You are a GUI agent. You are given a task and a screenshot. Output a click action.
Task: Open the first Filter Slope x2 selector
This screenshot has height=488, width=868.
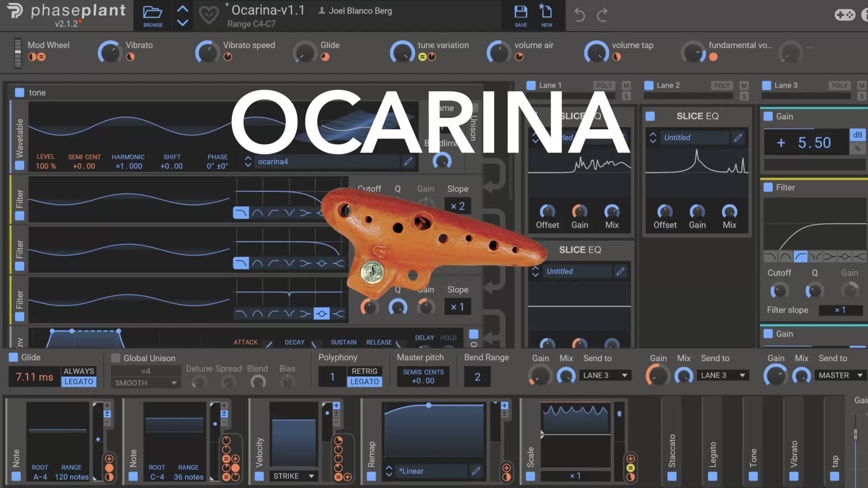click(458, 206)
